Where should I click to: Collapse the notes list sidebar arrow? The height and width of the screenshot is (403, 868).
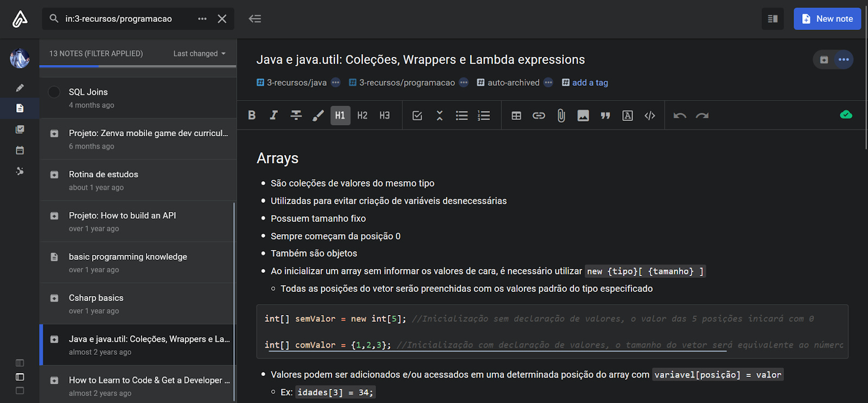255,18
